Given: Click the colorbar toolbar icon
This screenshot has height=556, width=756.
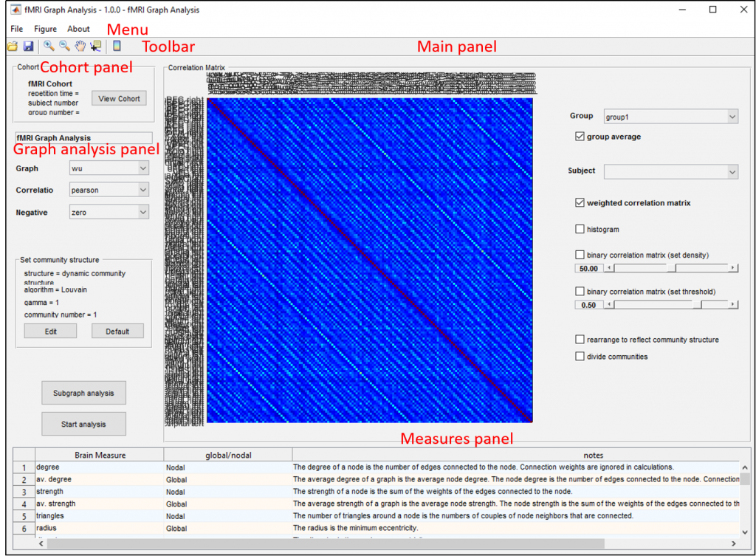Looking at the screenshot, I should tap(117, 46).
